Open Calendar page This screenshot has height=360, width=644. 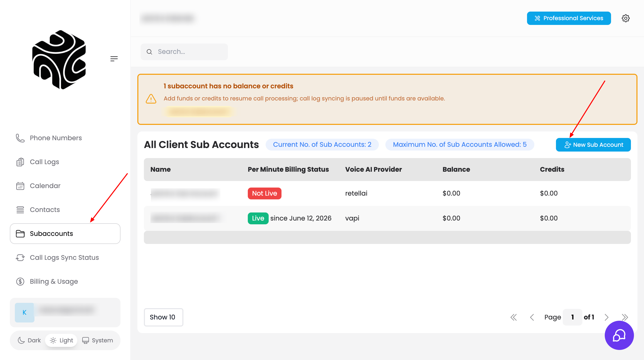click(x=65, y=186)
